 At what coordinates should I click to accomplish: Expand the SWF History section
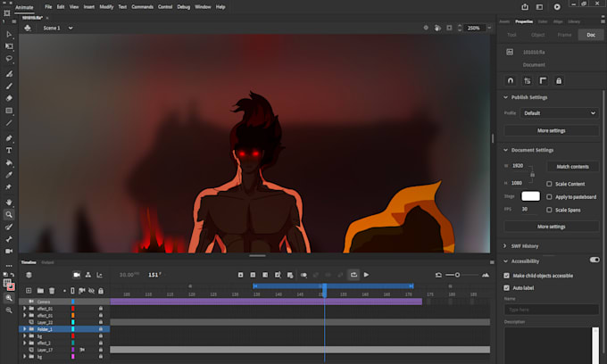pyautogui.click(x=505, y=246)
